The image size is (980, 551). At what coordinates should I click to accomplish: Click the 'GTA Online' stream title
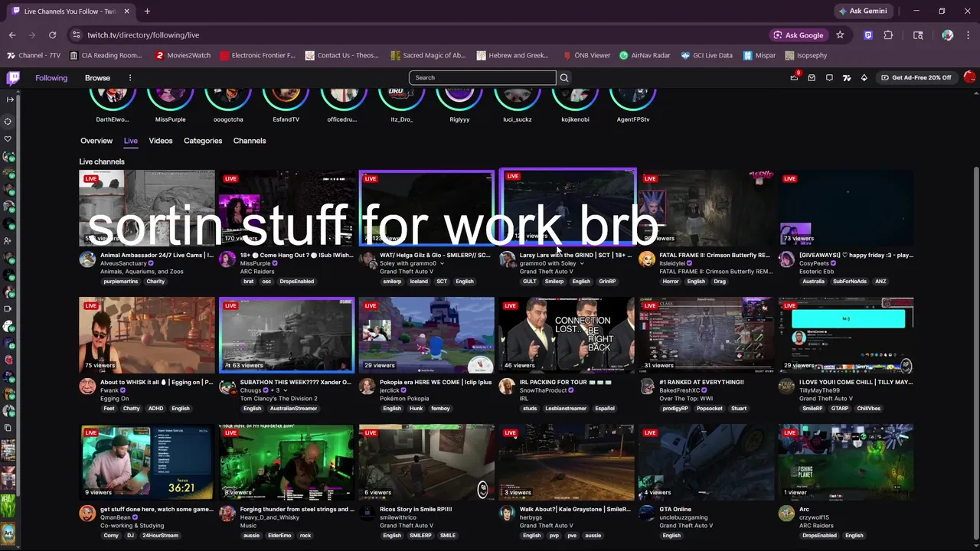tap(675, 509)
